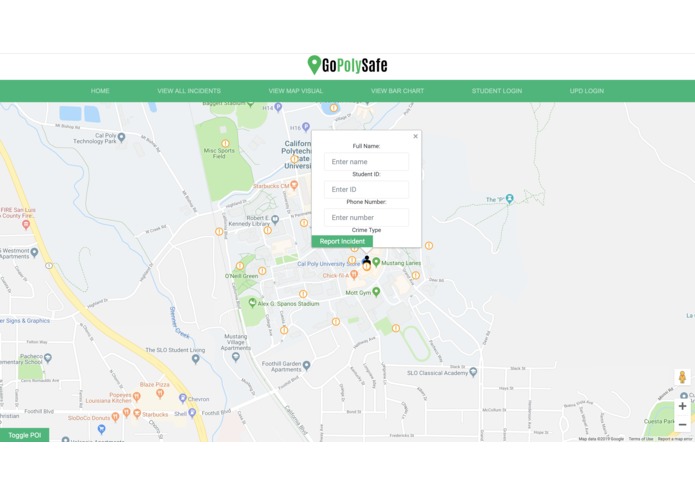
Task: Click the Foothill Garden Apartments pin
Action: click(306, 365)
